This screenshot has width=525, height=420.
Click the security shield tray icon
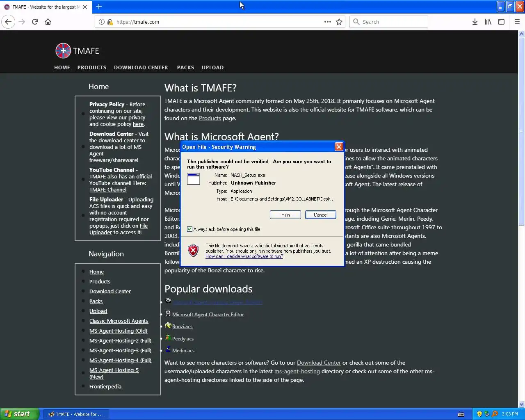[x=479, y=414]
